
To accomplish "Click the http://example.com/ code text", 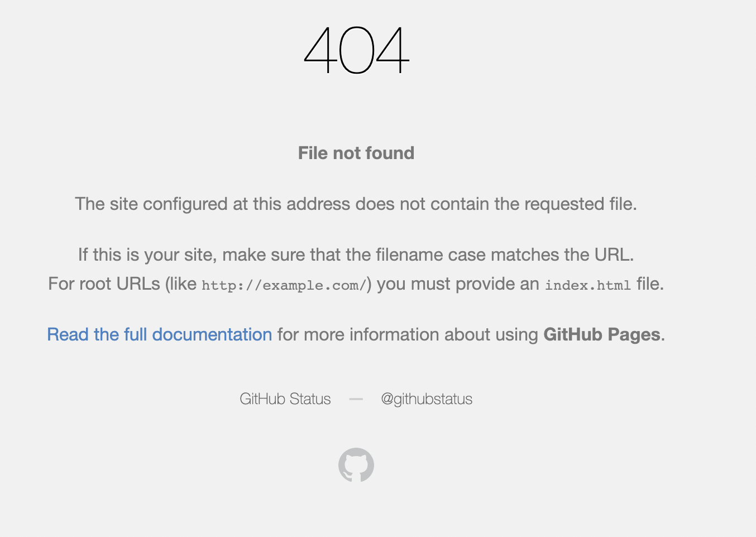I will (x=284, y=285).
